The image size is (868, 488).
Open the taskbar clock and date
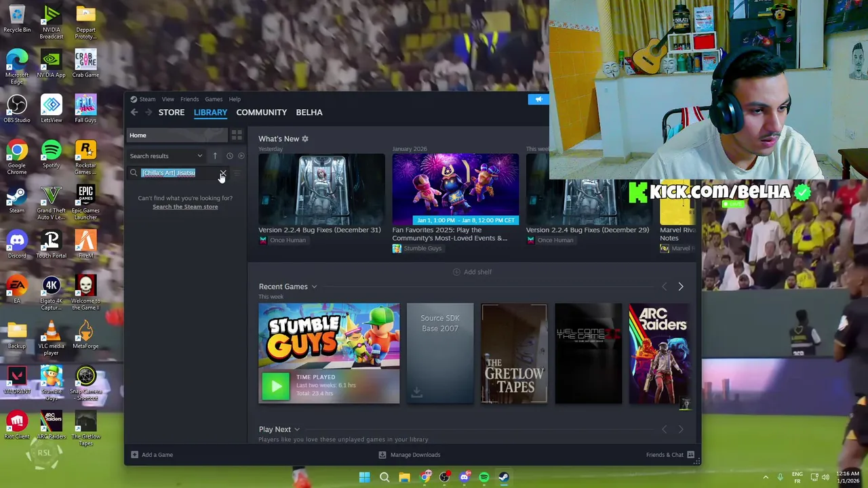click(848, 477)
